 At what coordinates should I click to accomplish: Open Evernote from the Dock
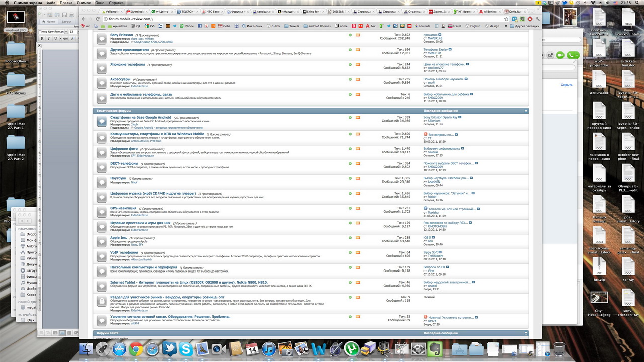click(435, 349)
